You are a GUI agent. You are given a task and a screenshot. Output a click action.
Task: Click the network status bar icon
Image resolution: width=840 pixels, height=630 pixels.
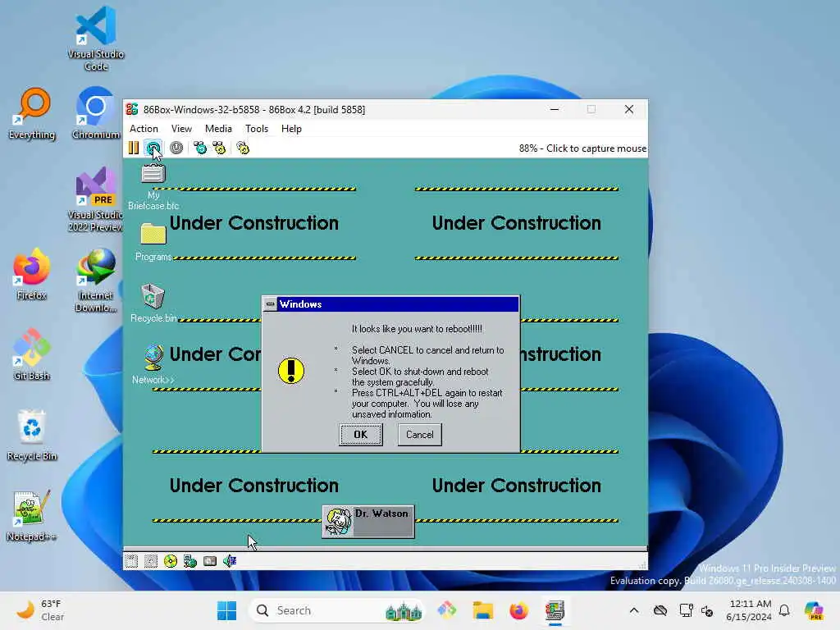click(190, 561)
